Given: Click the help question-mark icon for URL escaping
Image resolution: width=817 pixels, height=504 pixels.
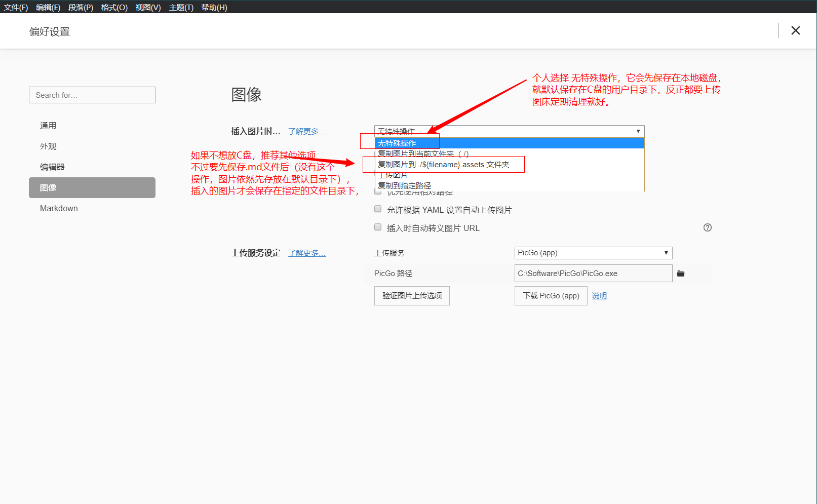Looking at the screenshot, I should coord(708,227).
